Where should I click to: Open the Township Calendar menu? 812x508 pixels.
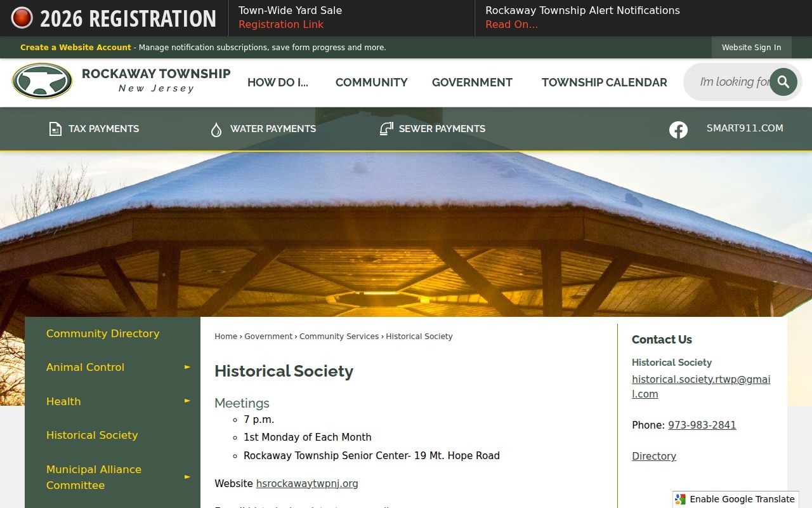(x=605, y=83)
